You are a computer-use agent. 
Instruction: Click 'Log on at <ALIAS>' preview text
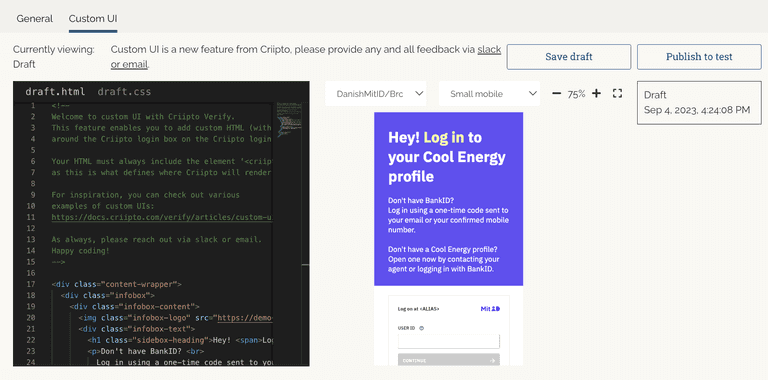[419, 309]
